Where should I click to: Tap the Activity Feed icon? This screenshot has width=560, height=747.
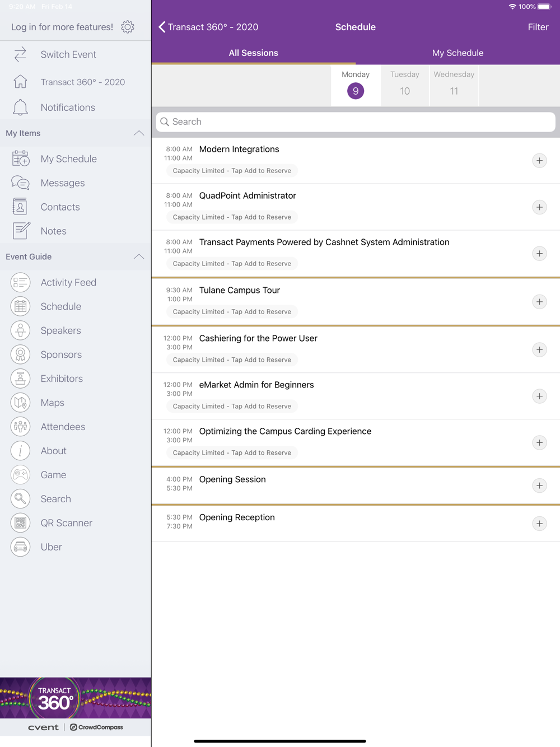click(x=20, y=283)
